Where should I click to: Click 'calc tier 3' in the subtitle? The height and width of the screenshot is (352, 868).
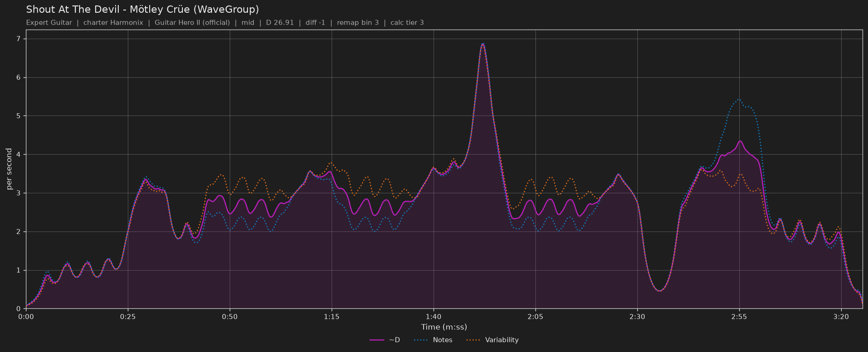(x=407, y=23)
